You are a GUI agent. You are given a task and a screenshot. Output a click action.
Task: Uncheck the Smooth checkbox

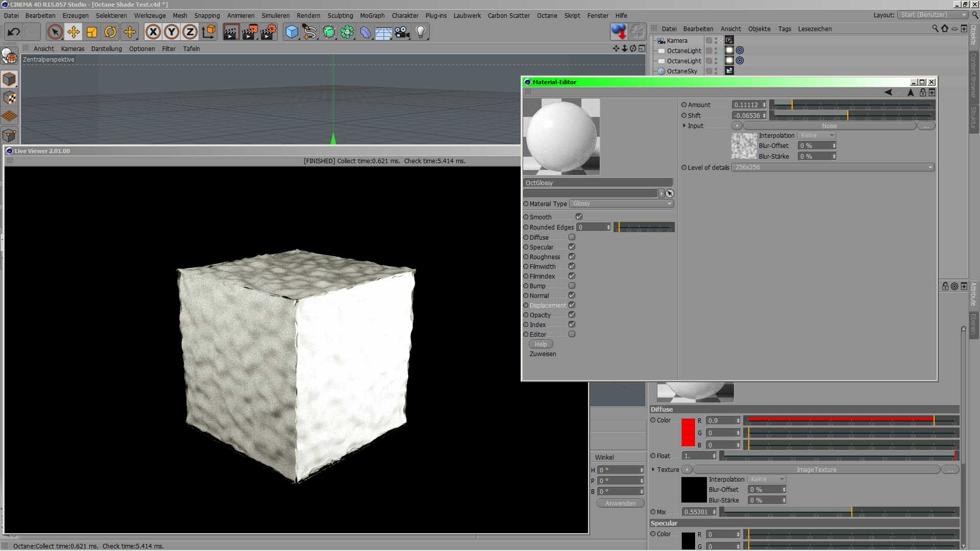click(x=579, y=217)
